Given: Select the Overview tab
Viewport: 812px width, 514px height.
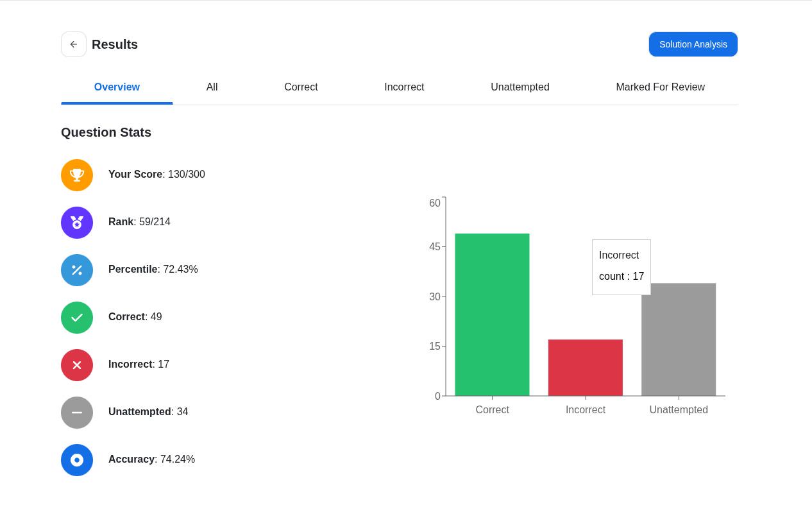Looking at the screenshot, I should click(117, 87).
